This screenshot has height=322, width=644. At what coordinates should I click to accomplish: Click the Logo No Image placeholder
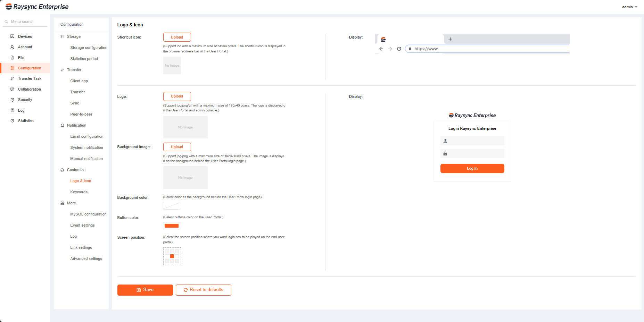185,127
